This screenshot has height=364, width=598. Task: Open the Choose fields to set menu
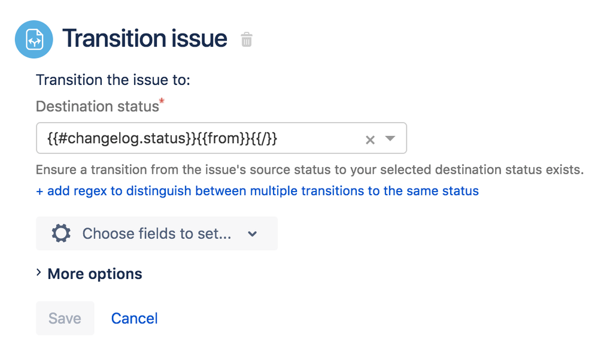tap(156, 233)
